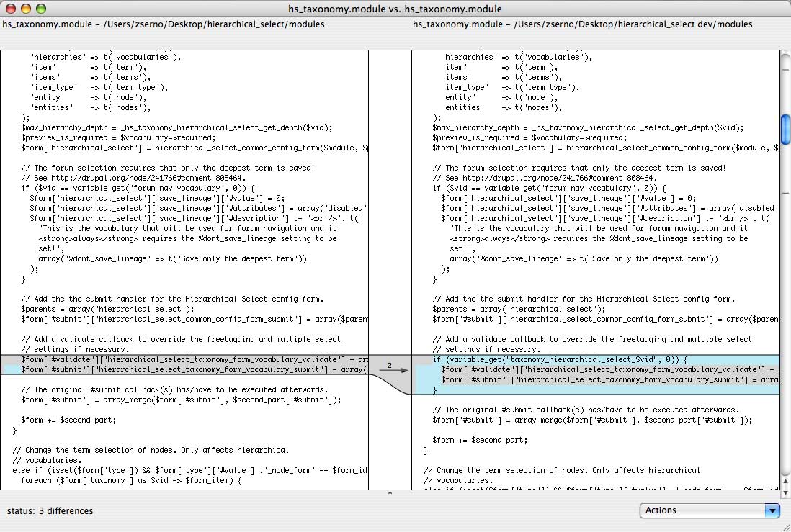Image resolution: width=791 pixels, height=532 pixels.
Task: Click left pane '$form += $second_part;' line
Action: coord(68,420)
